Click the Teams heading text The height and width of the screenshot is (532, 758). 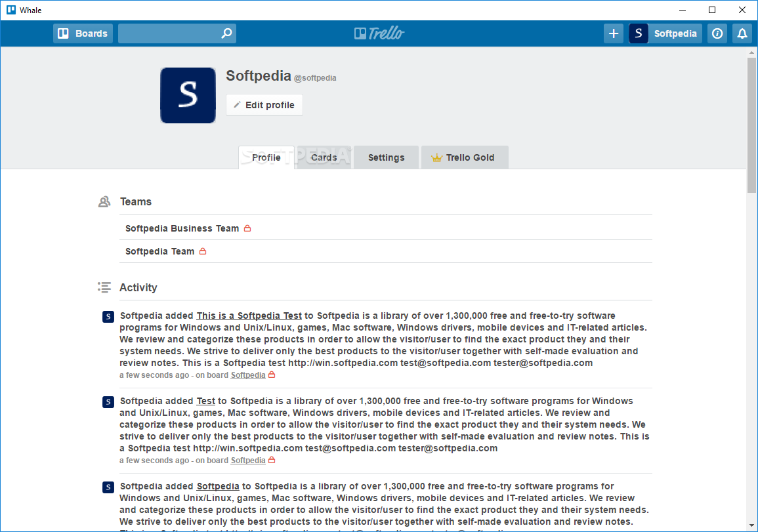tap(136, 201)
